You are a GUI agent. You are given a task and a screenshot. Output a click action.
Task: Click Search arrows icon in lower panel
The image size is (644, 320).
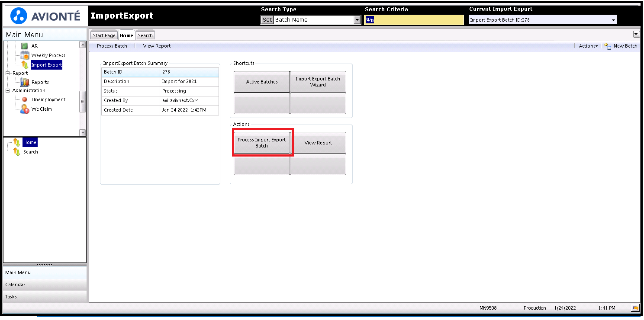[x=17, y=152]
